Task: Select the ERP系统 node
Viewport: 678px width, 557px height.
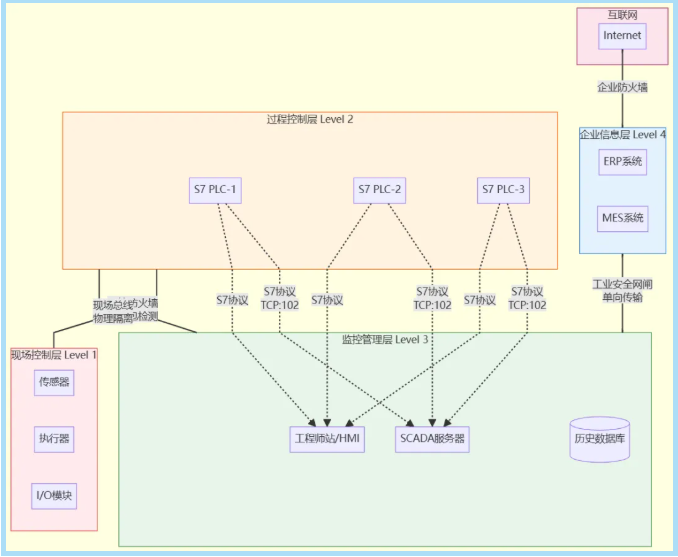Action: [x=622, y=162]
